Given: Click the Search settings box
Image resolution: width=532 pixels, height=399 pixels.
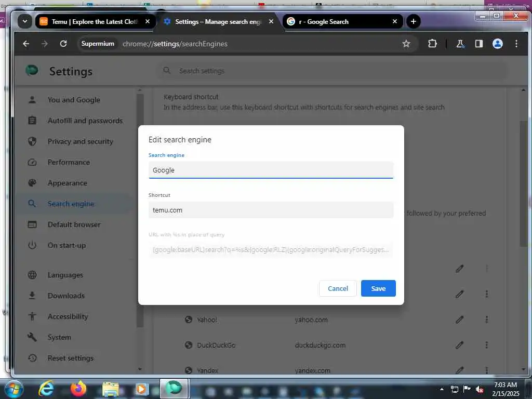Looking at the screenshot, I should point(331,71).
